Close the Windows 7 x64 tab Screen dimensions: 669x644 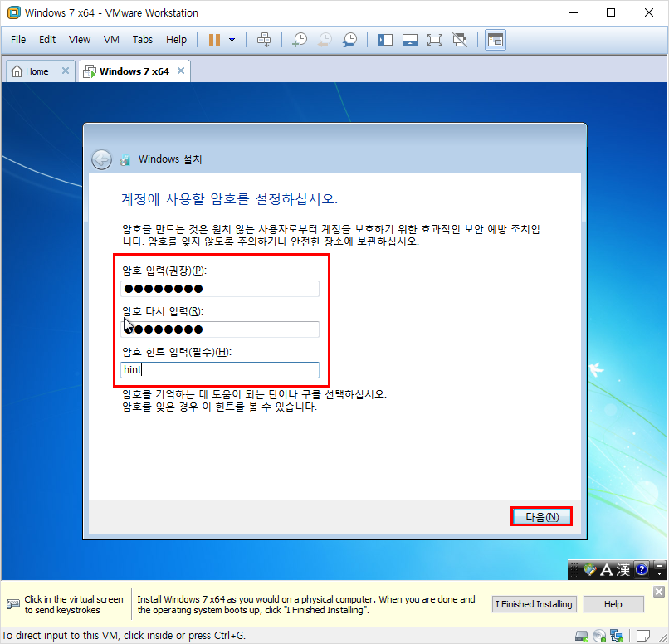click(x=181, y=71)
